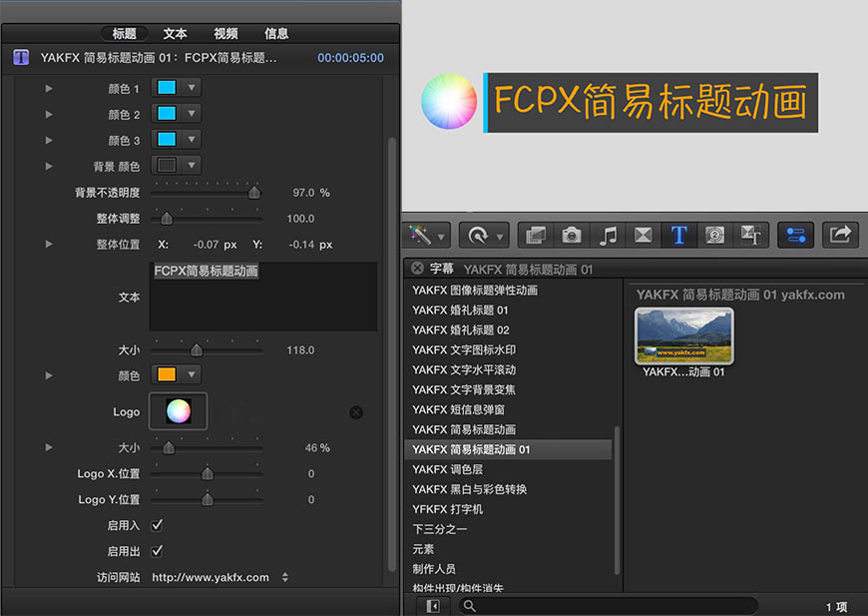868x616 pixels.
Task: Click the Logo image well thumbnail
Action: coord(179,411)
